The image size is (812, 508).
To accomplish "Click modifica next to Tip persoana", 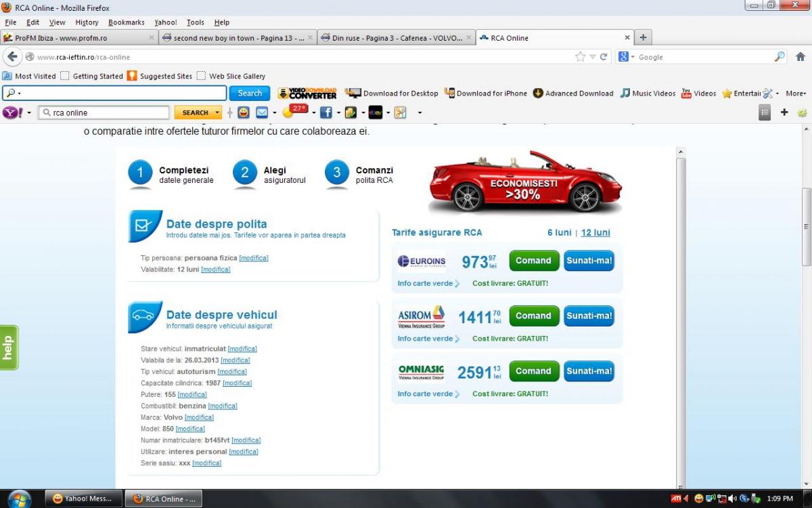I will tap(254, 258).
